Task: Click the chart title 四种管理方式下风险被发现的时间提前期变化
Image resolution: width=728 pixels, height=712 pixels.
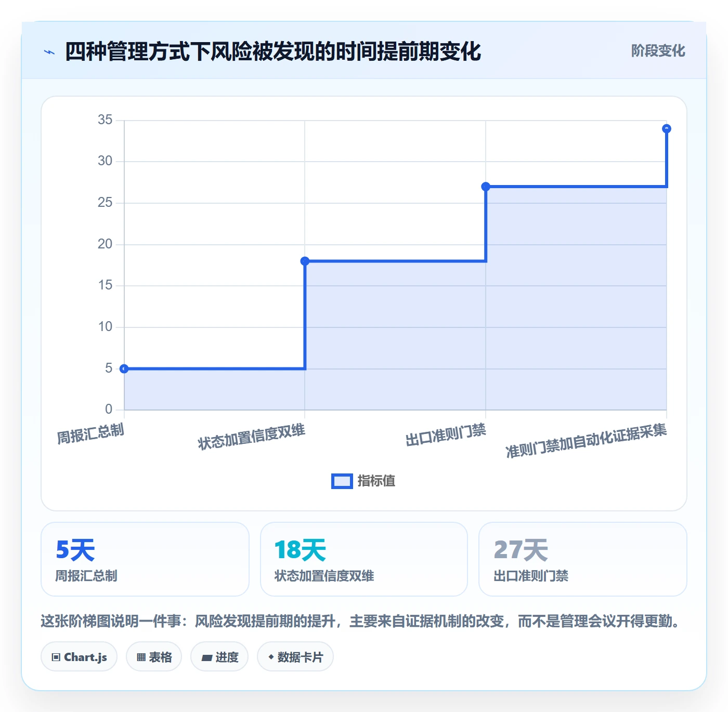Action: [273, 51]
